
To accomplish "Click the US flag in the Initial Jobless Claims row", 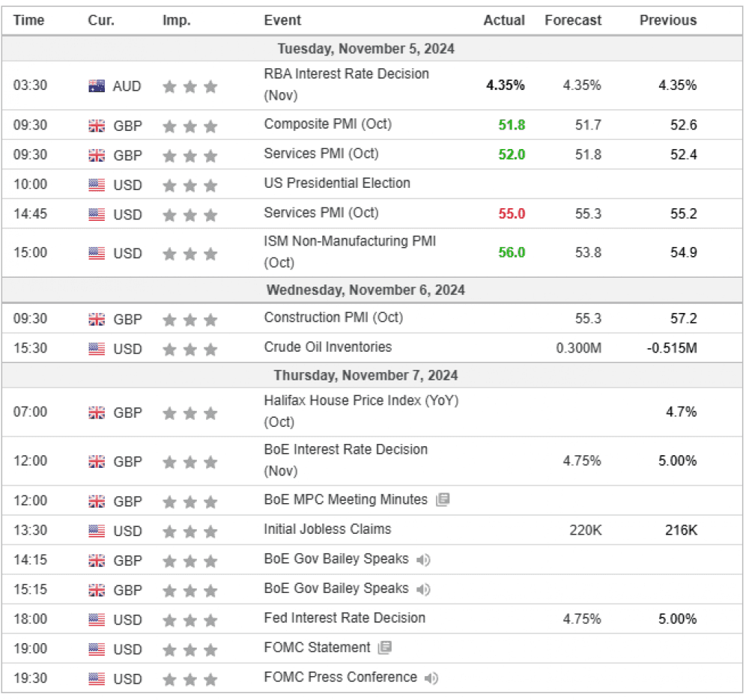I will (x=97, y=531).
